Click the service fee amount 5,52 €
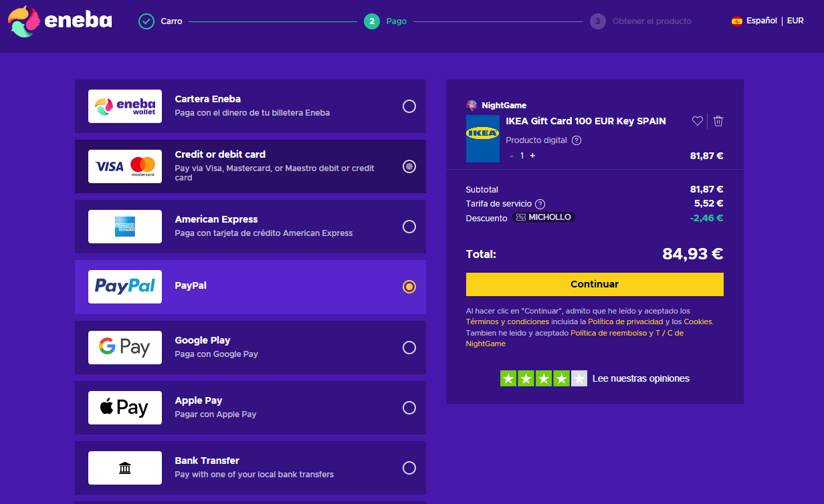This screenshot has height=504, width=824. coord(709,203)
